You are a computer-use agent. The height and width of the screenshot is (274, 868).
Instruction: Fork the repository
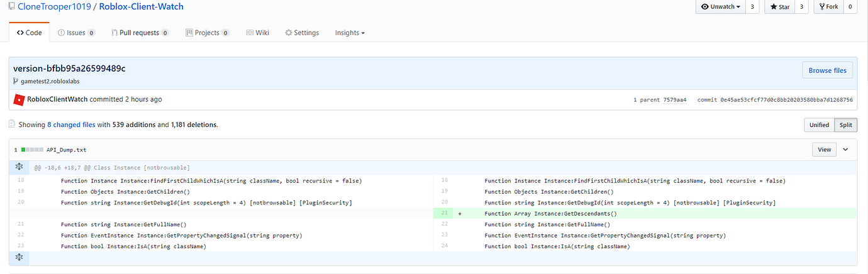coord(828,6)
